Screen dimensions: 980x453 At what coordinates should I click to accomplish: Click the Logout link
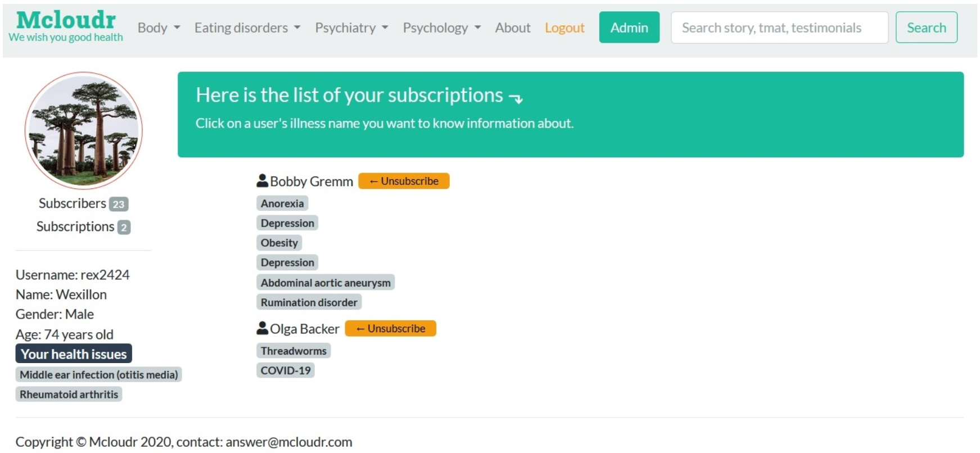pos(564,28)
